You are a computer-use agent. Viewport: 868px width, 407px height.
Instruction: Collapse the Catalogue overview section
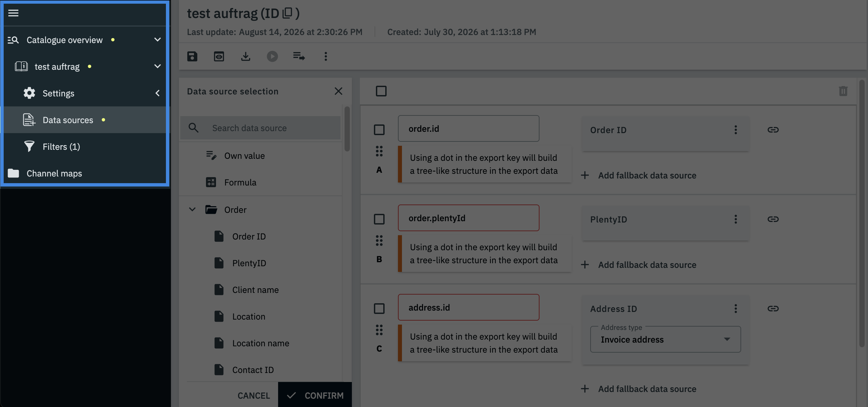[x=157, y=40]
